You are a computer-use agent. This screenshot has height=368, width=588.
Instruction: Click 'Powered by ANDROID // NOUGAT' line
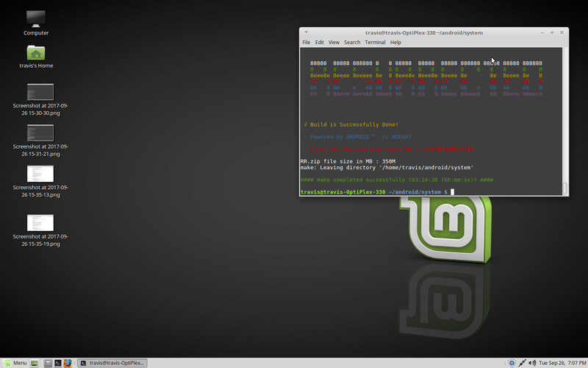click(x=361, y=137)
